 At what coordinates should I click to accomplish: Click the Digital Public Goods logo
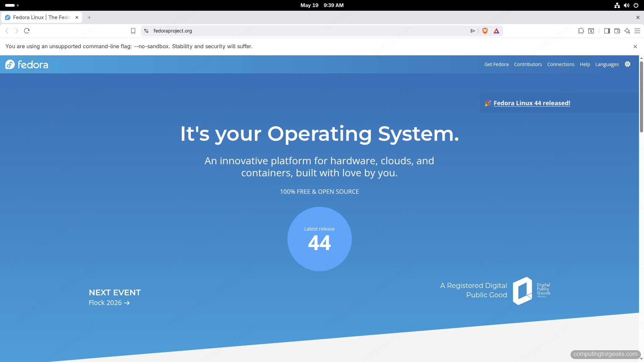pos(532,291)
